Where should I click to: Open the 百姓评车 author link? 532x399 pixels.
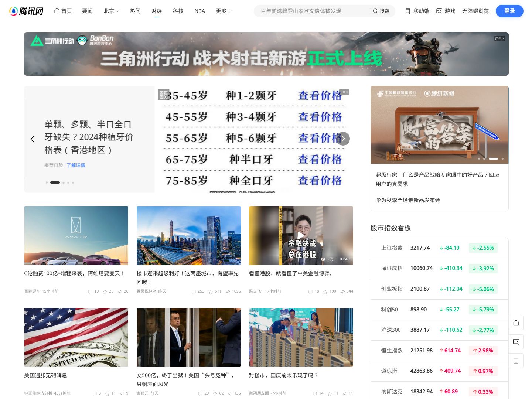[x=32, y=291]
